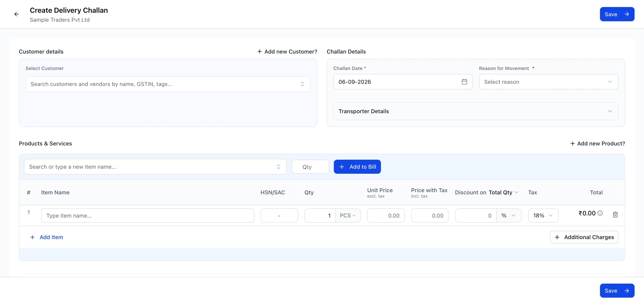The width and height of the screenshot is (644, 304).
Task: Focus the Price with Tax field
Action: tap(430, 216)
